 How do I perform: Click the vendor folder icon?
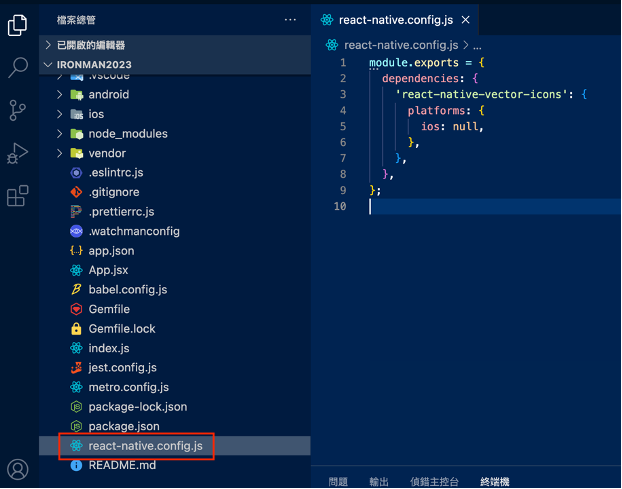tap(77, 153)
